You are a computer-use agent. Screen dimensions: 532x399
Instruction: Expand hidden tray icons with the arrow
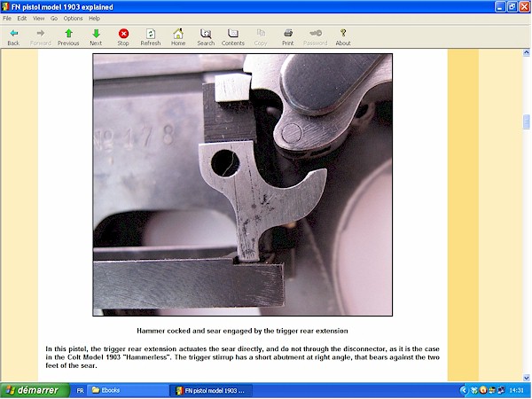tap(464, 390)
